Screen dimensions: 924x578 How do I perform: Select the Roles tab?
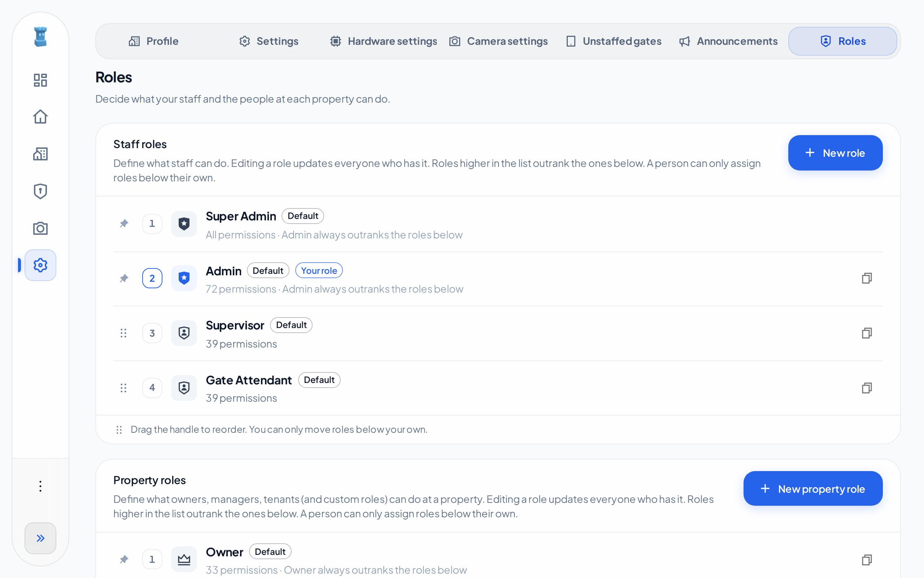(843, 41)
